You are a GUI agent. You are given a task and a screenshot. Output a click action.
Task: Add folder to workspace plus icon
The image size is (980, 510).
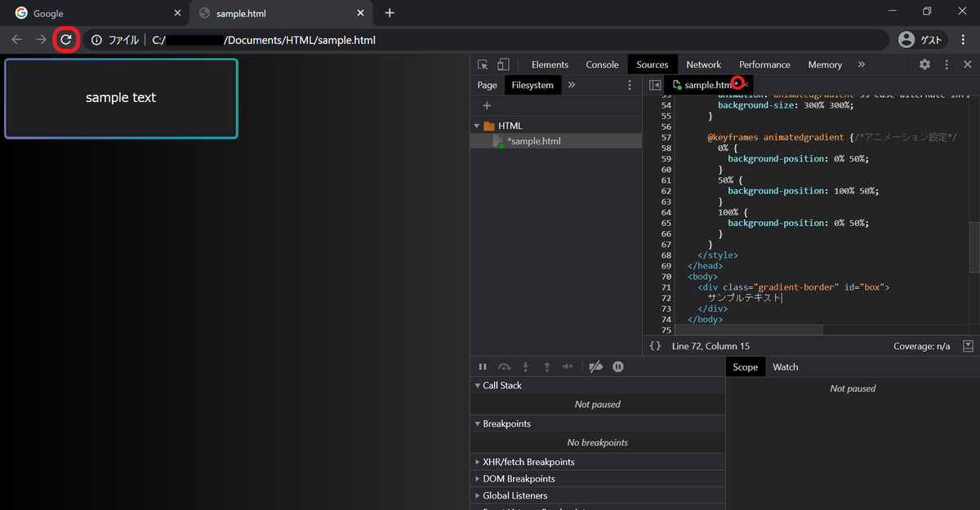487,105
